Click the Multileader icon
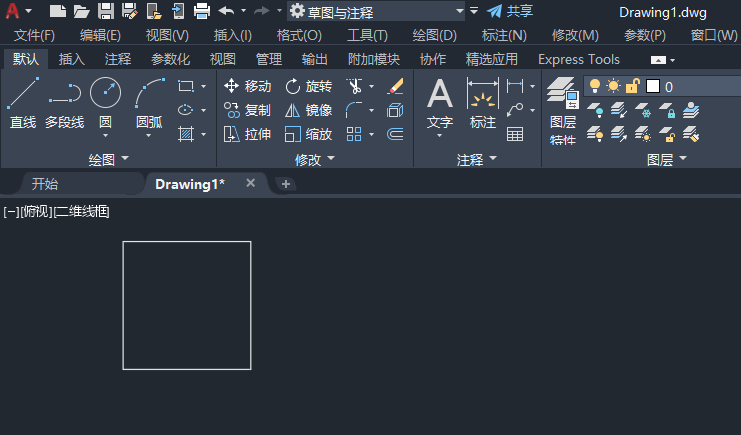Screen dimensions: 741x435 pos(515,110)
